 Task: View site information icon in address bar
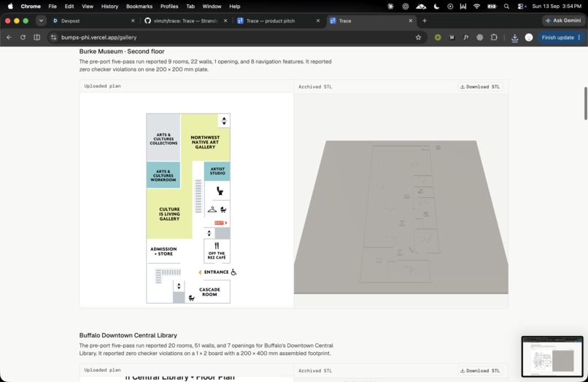pos(54,37)
